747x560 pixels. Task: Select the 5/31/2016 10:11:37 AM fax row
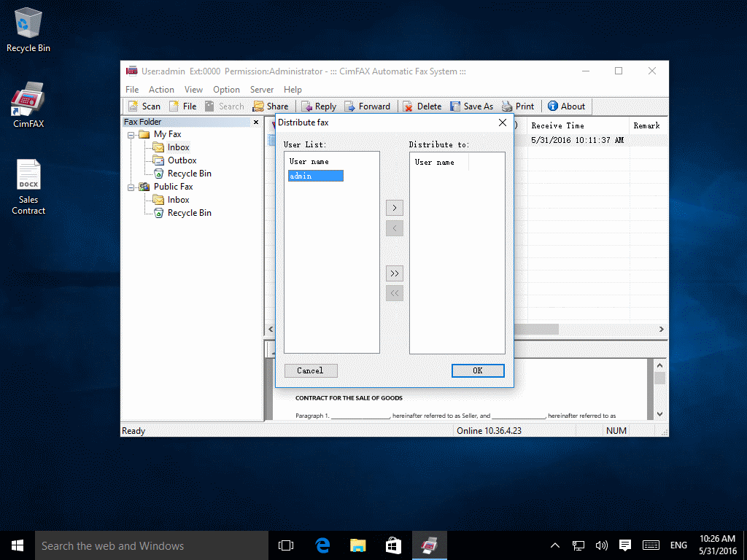tap(578, 140)
